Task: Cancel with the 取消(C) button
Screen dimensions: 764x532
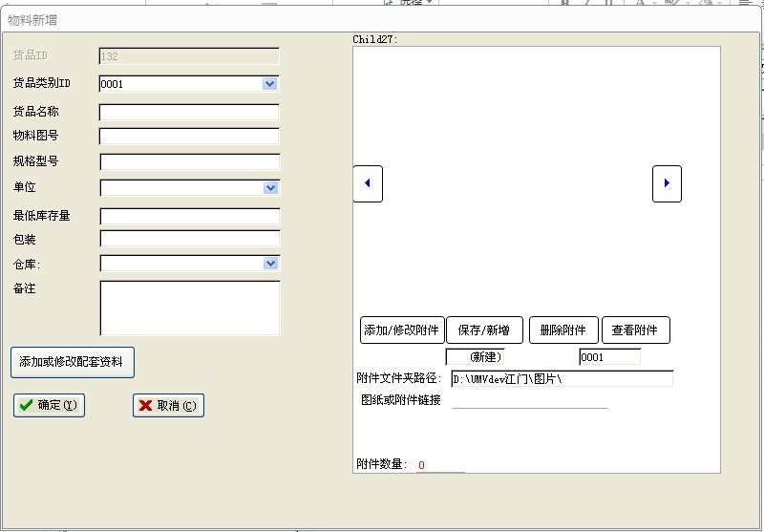Action: tap(169, 405)
